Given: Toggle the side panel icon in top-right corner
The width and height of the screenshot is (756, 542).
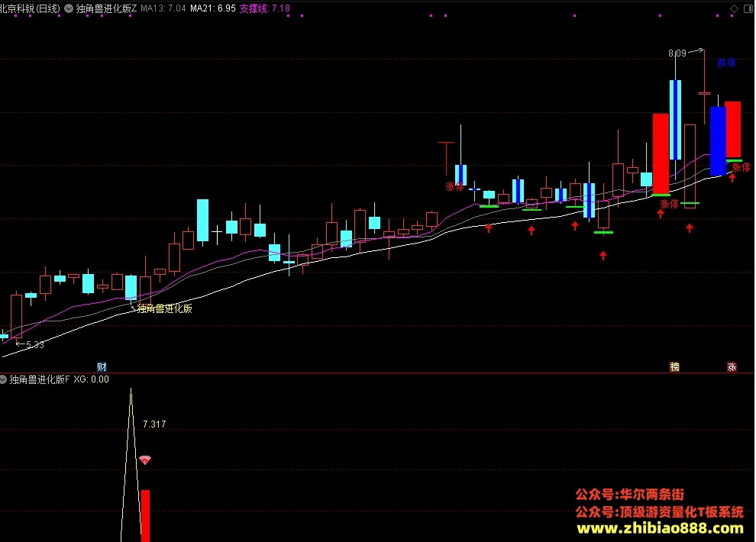Looking at the screenshot, I should click(x=748, y=8).
